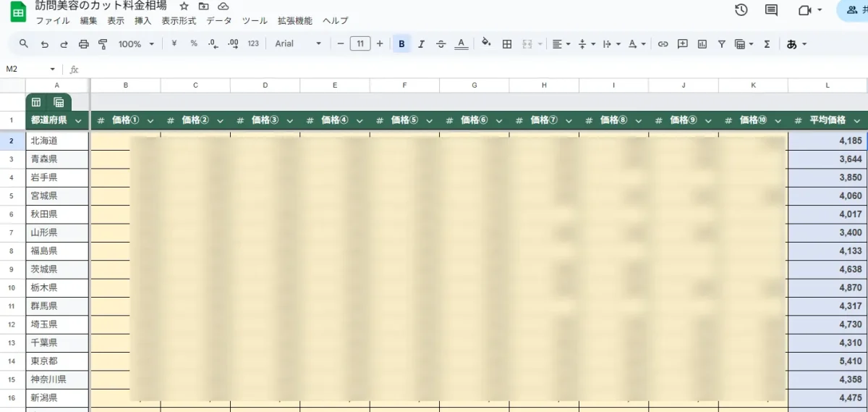Open the 平均価格 column dropdown
Viewport: 868px width, 412px height.
857,121
